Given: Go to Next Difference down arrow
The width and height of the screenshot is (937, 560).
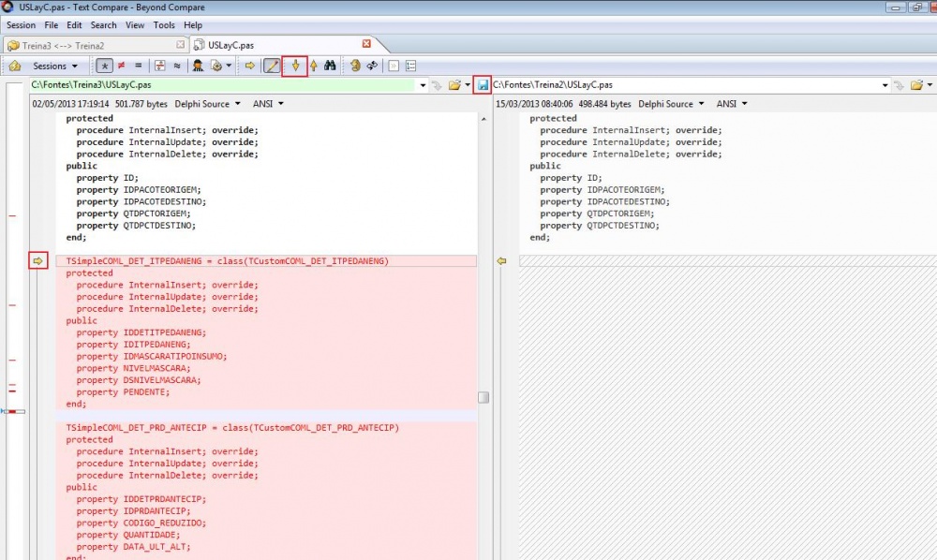Looking at the screenshot, I should tap(295, 66).
